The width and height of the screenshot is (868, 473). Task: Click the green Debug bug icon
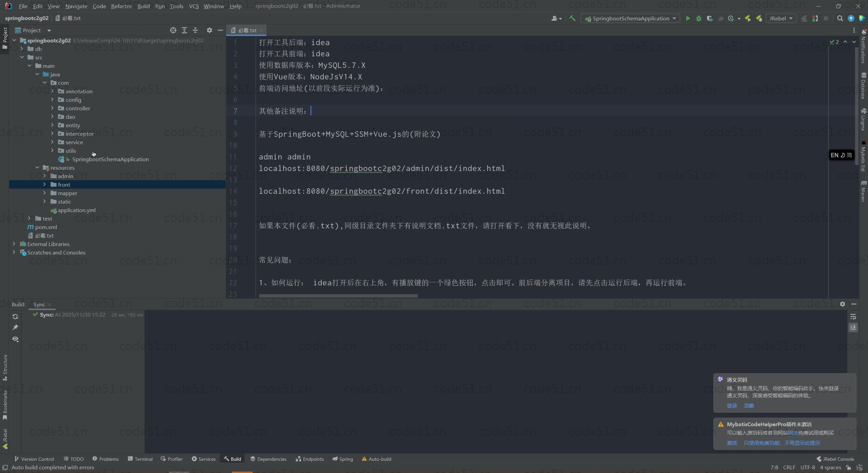point(698,18)
